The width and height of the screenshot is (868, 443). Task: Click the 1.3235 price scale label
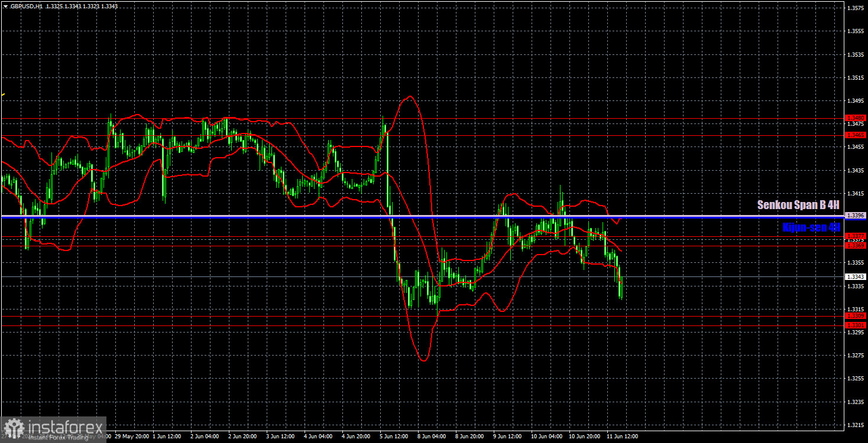coord(856,402)
